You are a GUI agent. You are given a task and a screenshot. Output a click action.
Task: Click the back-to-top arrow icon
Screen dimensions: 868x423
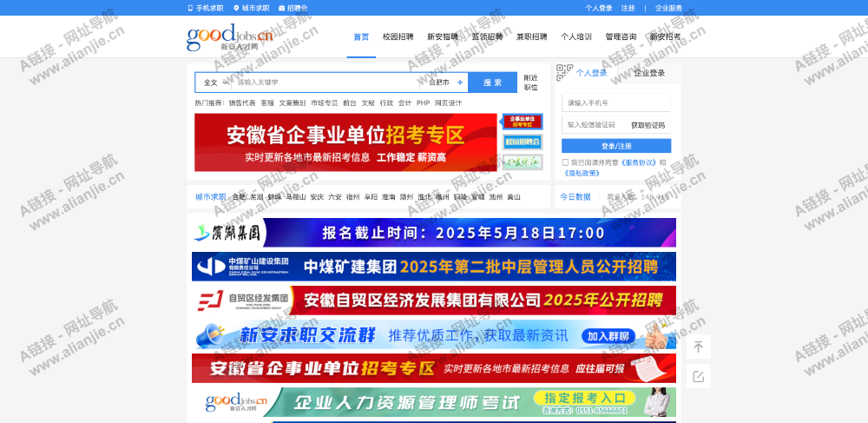click(699, 347)
